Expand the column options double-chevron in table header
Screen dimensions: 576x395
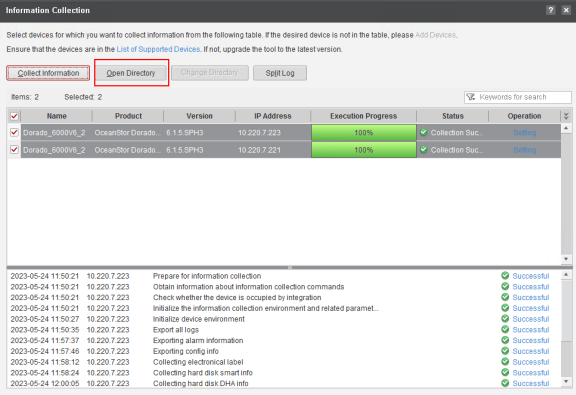pos(566,116)
